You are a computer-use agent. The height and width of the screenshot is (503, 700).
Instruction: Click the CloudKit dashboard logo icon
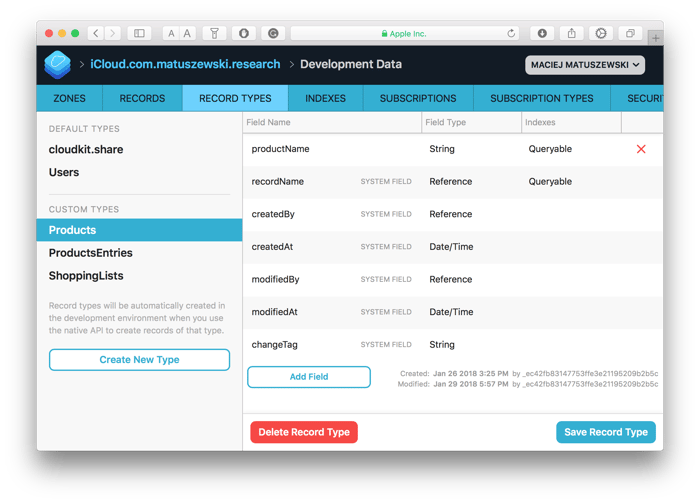click(x=57, y=64)
